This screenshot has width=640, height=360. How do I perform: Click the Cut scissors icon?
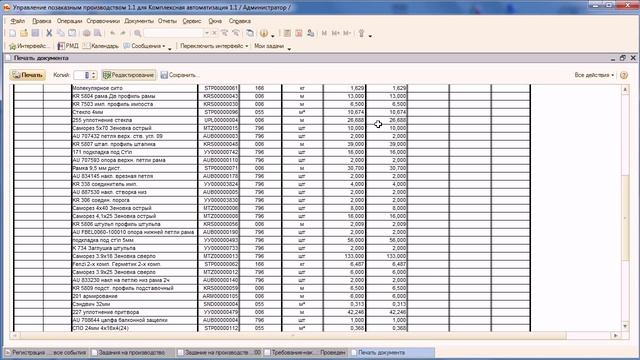[x=49, y=33]
